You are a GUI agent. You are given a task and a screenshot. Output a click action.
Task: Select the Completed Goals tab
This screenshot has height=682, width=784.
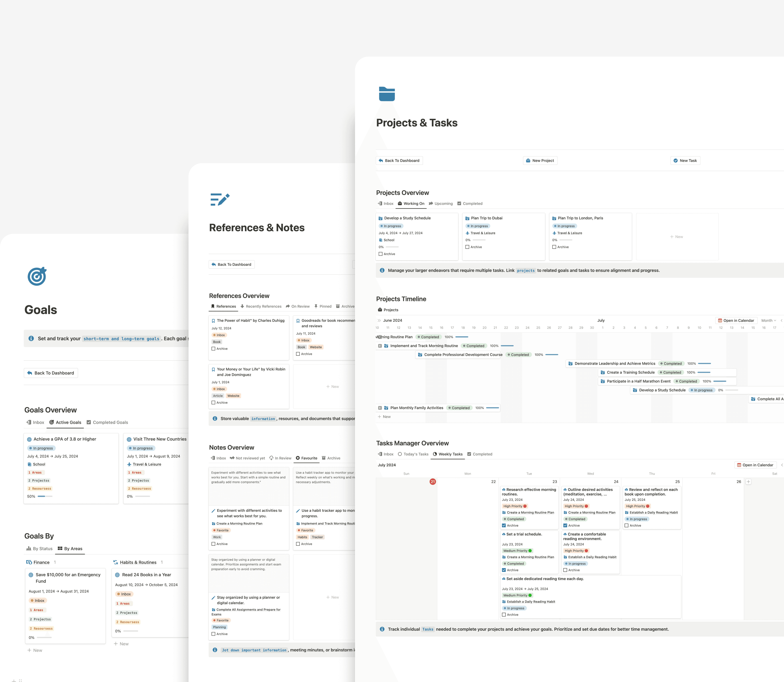point(107,422)
